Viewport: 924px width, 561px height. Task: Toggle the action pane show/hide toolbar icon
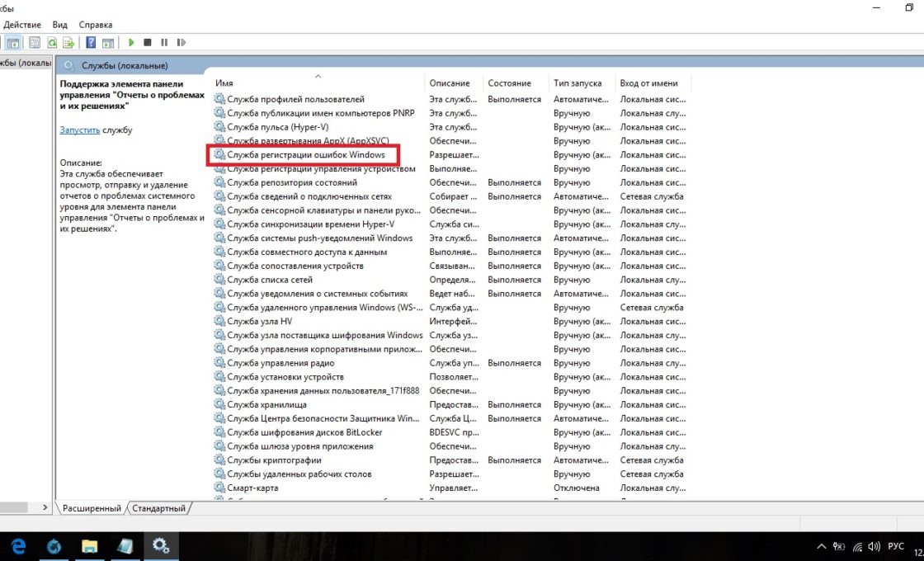[108, 42]
